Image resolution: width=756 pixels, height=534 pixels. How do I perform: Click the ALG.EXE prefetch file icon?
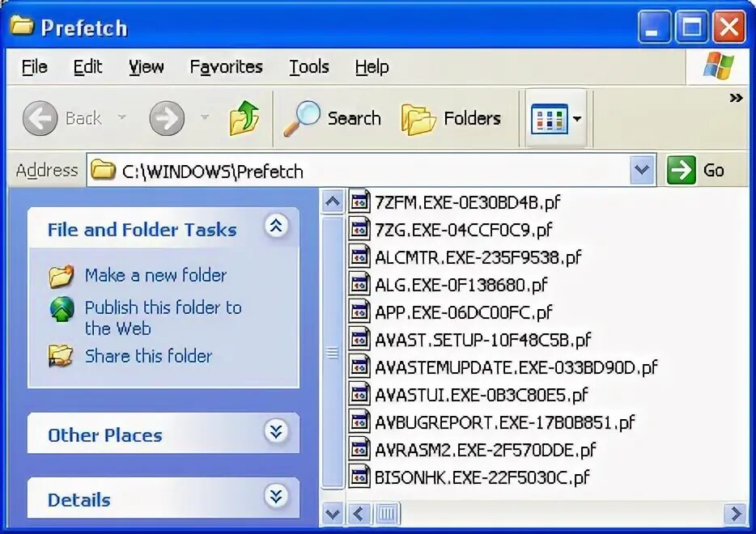[359, 284]
